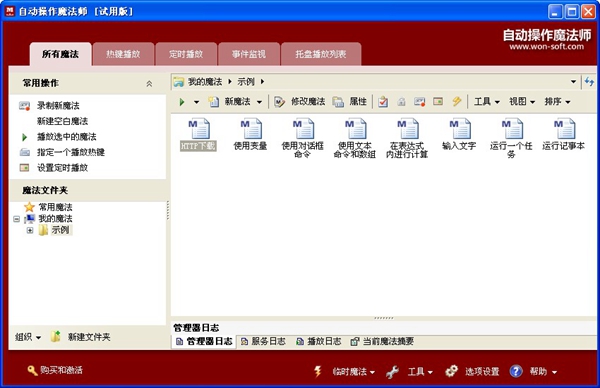Click the www.won-soft.com website link
Image resolution: width=600 pixels, height=388 pixels.
coord(546,47)
